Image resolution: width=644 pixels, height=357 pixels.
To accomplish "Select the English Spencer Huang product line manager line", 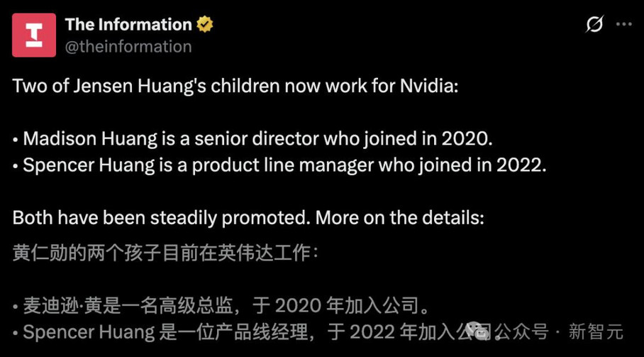I will pyautogui.click(x=279, y=165).
